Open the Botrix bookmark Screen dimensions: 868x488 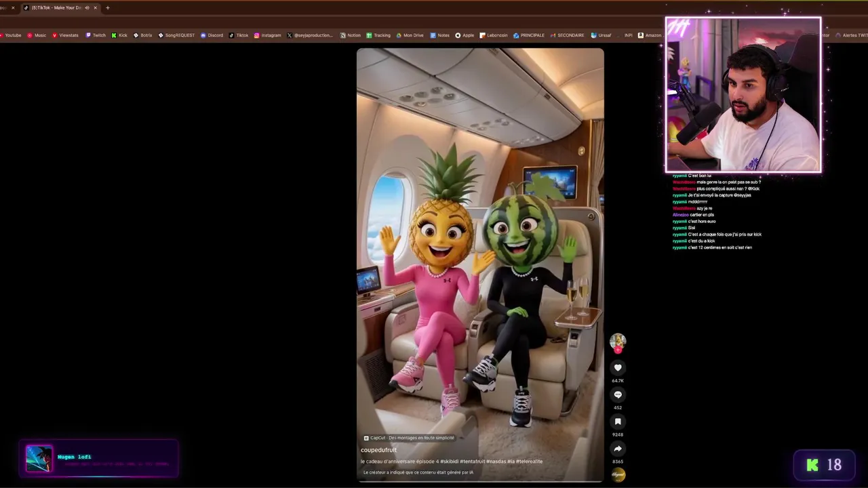(x=143, y=35)
